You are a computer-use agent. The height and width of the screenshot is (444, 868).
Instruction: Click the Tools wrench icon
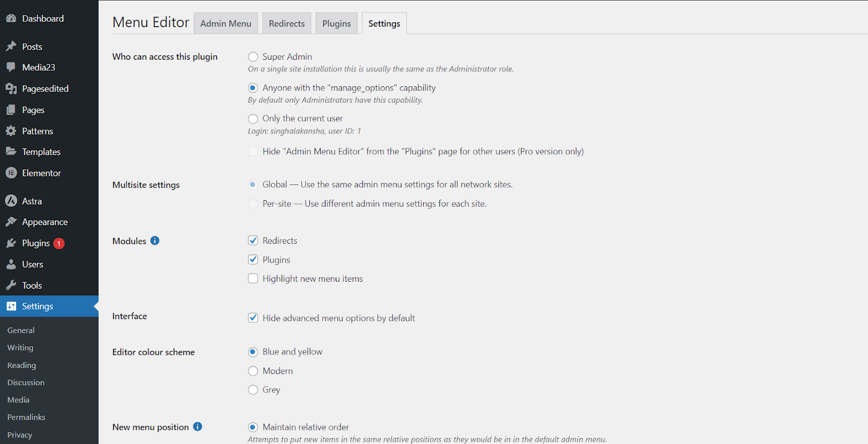coord(11,286)
